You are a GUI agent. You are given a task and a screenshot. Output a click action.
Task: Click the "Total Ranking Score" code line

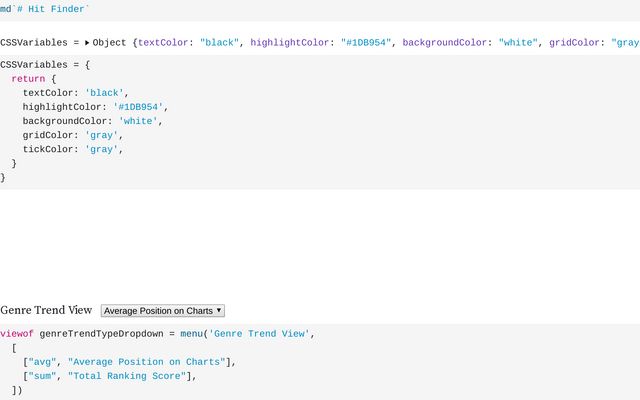point(110,376)
